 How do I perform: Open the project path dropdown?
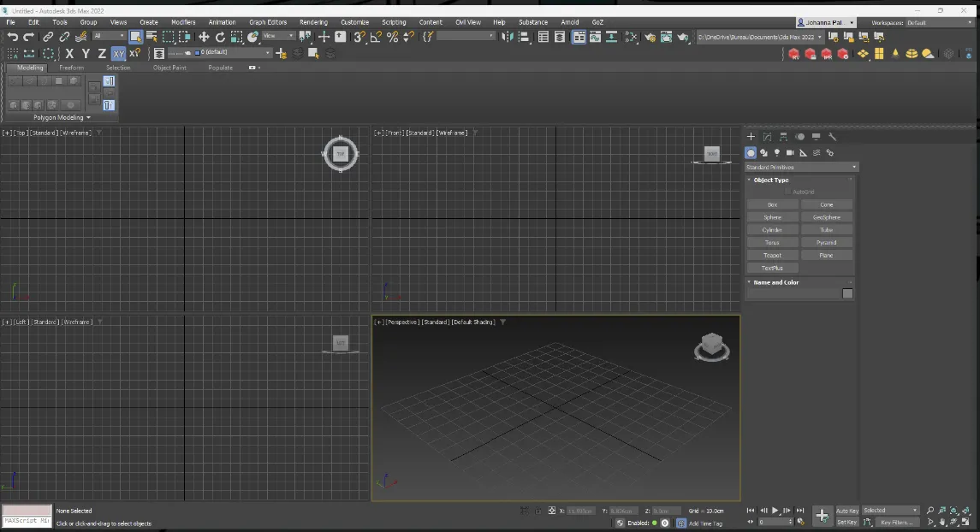[760, 37]
